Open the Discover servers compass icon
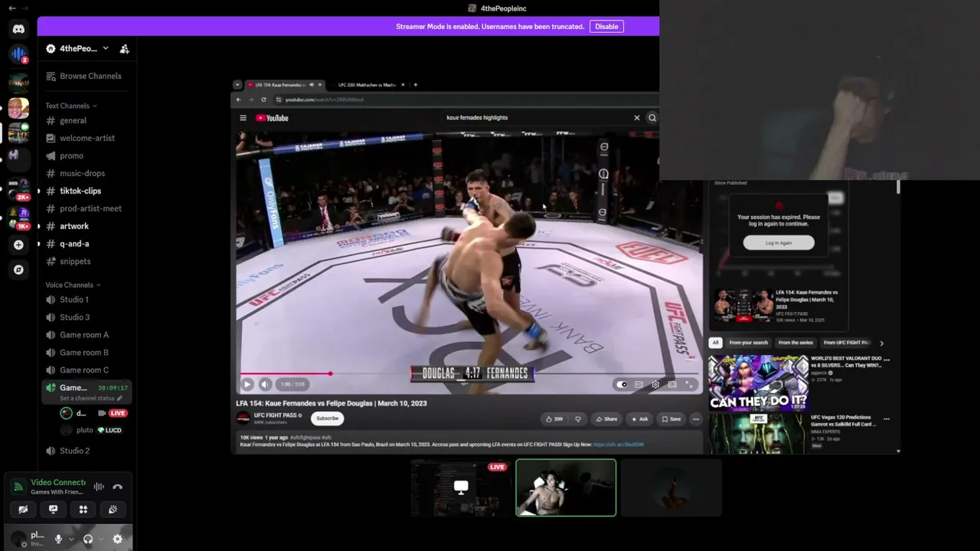980x551 pixels. tap(18, 269)
